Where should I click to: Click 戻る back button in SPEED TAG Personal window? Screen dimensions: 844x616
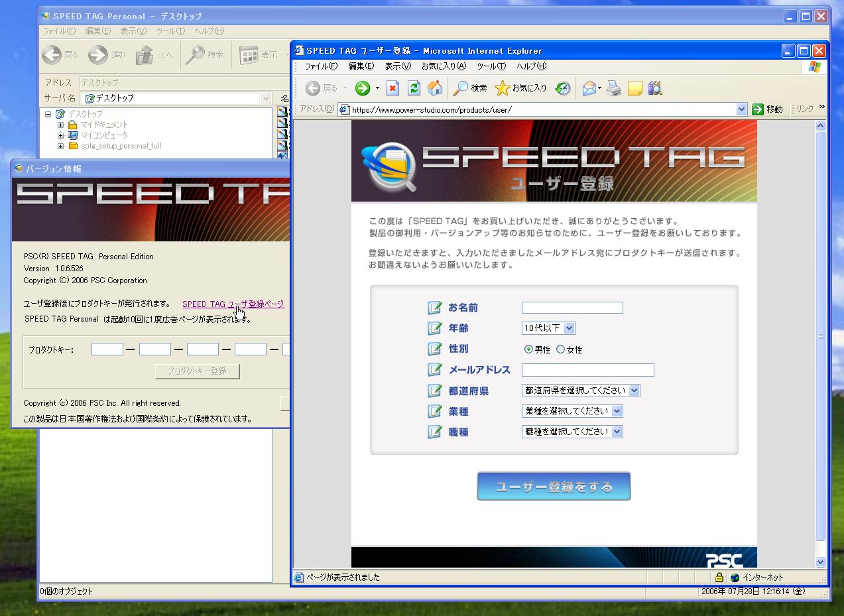tap(60, 55)
